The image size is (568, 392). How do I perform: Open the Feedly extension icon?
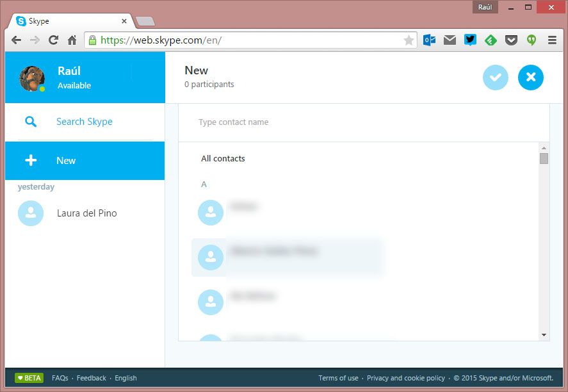tap(491, 40)
